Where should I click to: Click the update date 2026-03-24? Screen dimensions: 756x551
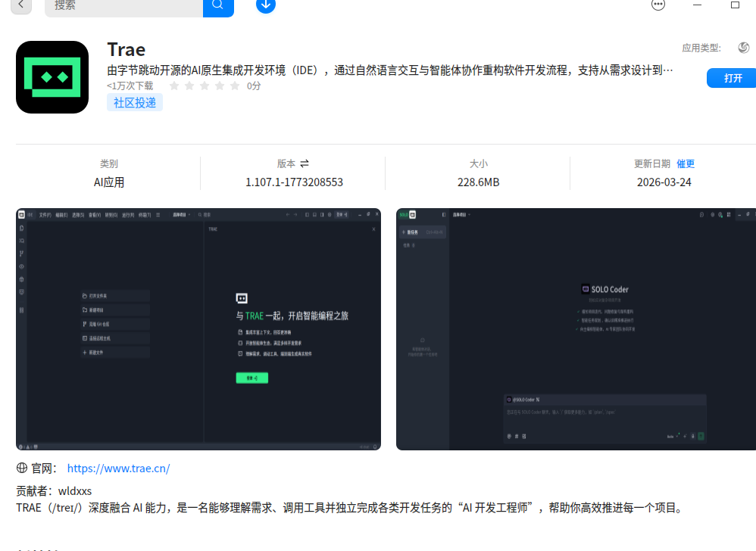(664, 182)
